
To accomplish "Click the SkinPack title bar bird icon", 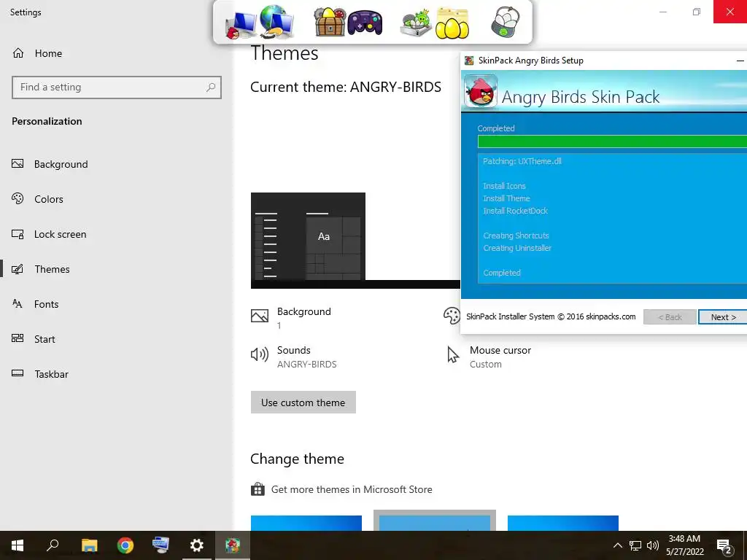I will [x=469, y=61].
